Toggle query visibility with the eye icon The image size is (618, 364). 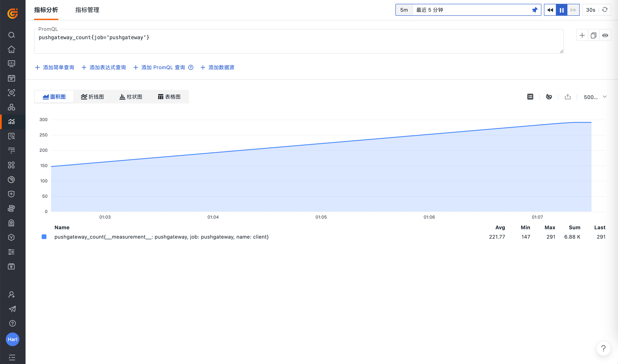pos(605,35)
